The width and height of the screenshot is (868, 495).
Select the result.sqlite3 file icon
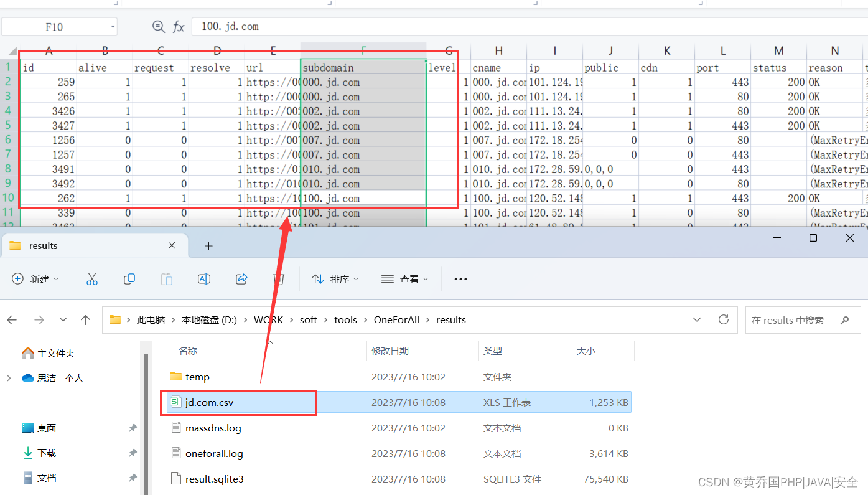[175, 479]
